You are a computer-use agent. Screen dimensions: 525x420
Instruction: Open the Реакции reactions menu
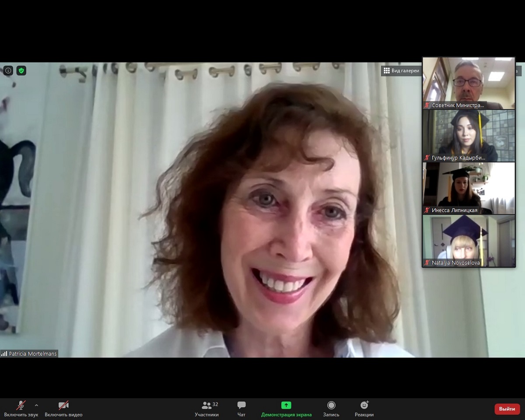click(364, 409)
